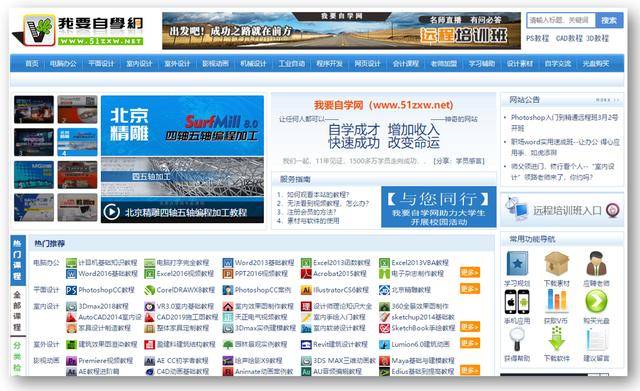
Task: Click the 我要自学网 site logo
Action: [x=78, y=31]
